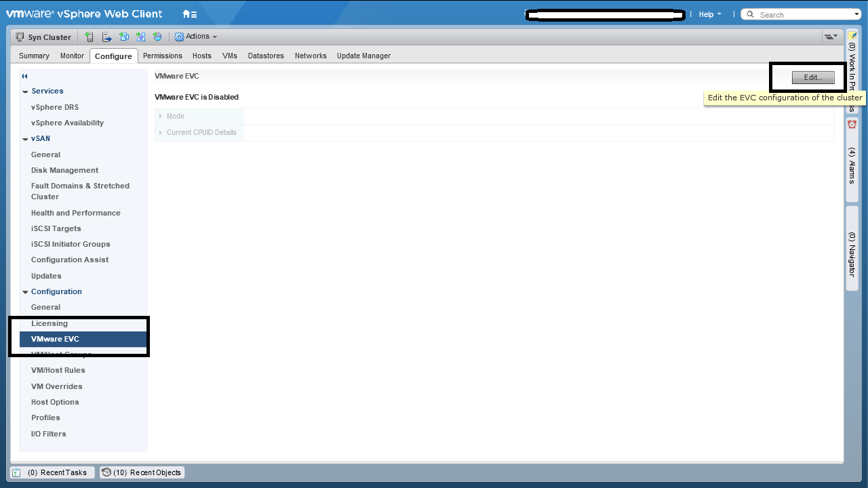The width and height of the screenshot is (868, 488).
Task: Open iSCSI Targets settings
Action: pos(56,228)
